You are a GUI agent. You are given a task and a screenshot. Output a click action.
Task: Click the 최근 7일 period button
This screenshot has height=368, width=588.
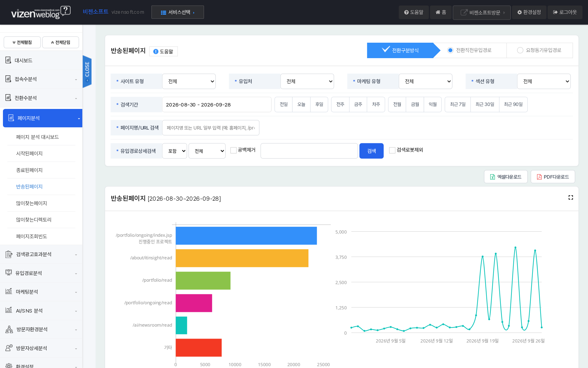[x=458, y=105]
